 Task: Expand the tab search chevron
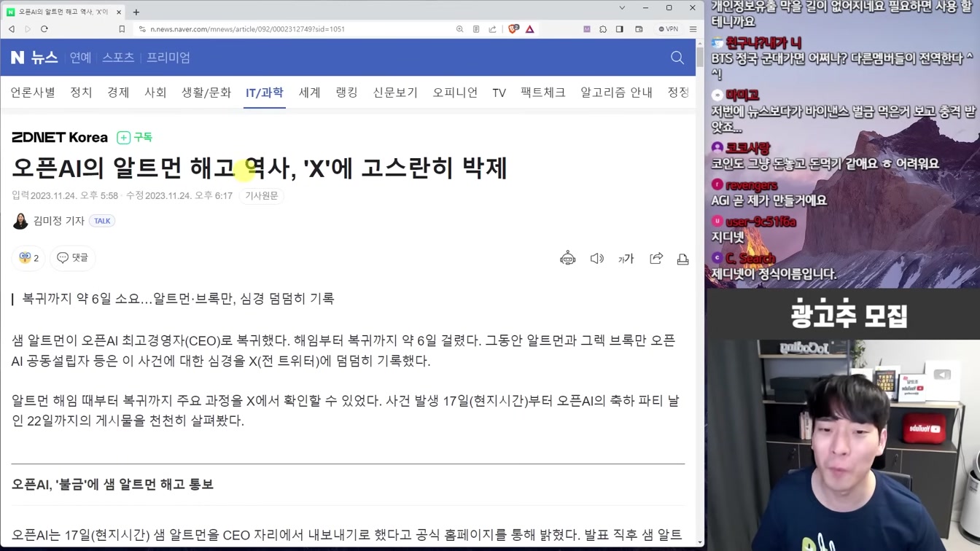[622, 8]
